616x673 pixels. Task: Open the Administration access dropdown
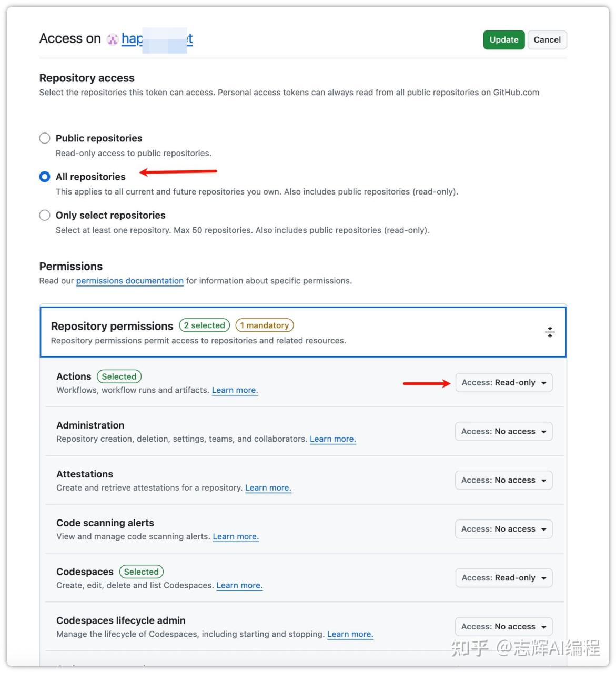click(503, 432)
